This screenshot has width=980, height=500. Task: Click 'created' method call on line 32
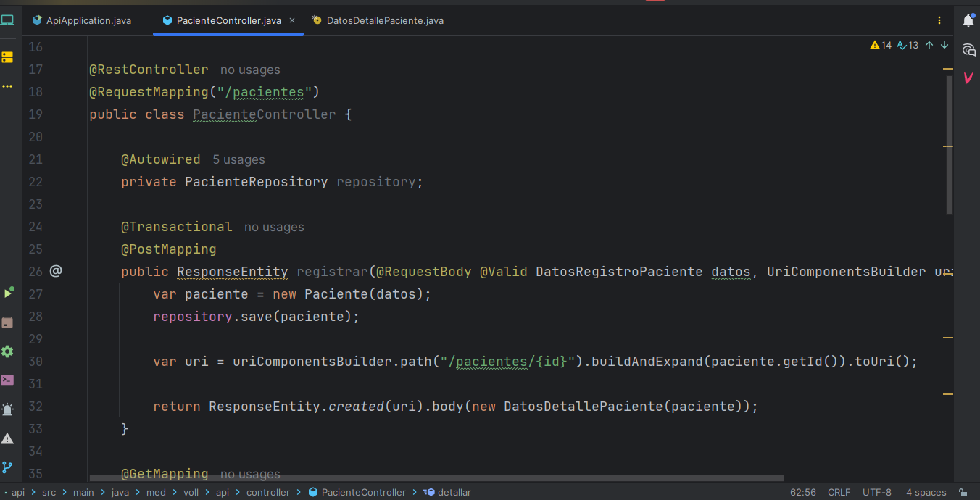click(357, 407)
